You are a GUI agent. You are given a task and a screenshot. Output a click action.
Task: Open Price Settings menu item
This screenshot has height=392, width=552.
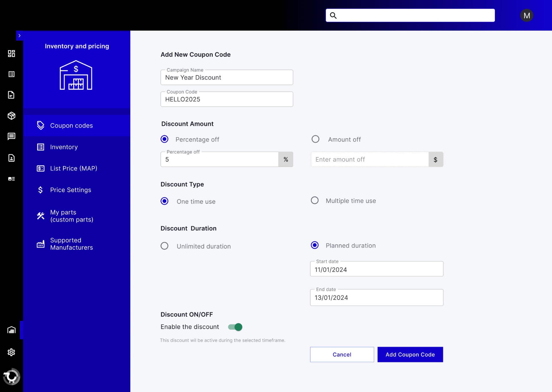point(77,190)
